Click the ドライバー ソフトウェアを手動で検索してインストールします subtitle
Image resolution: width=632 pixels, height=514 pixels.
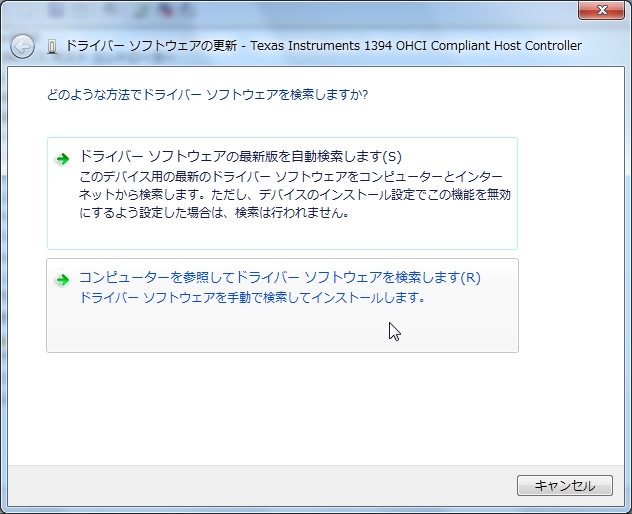coord(252,298)
